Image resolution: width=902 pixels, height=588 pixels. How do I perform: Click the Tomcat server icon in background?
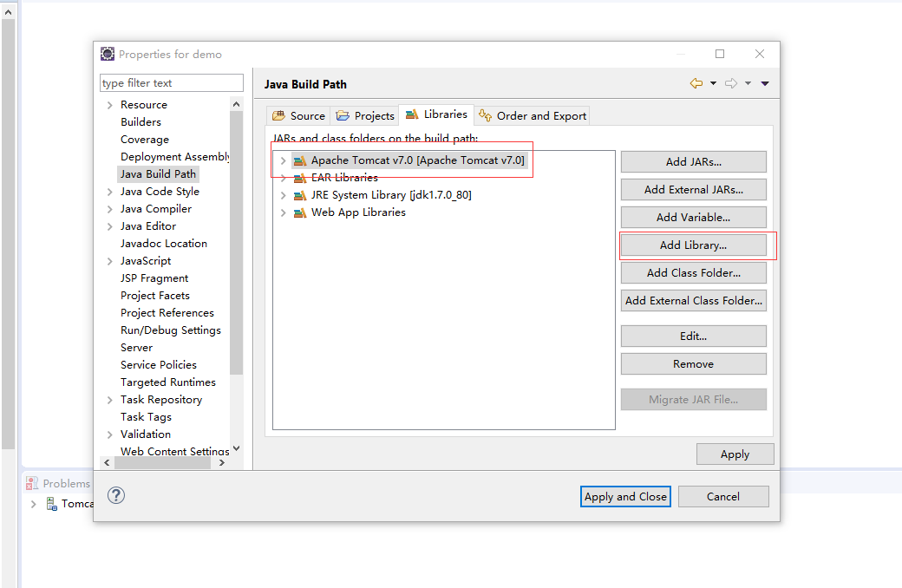(x=52, y=504)
